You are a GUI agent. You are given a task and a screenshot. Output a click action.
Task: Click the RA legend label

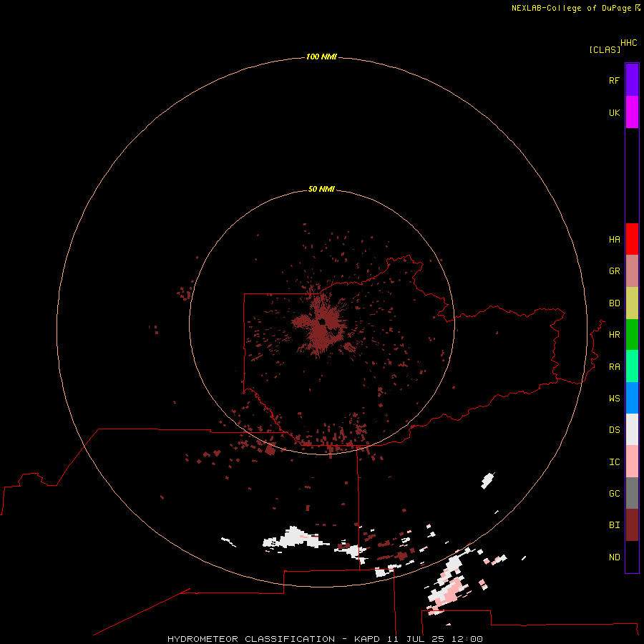(x=614, y=367)
